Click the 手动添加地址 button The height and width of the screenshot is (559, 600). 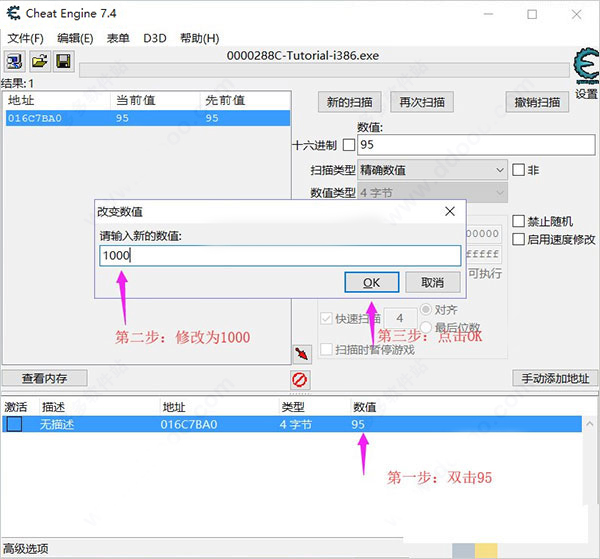(555, 378)
